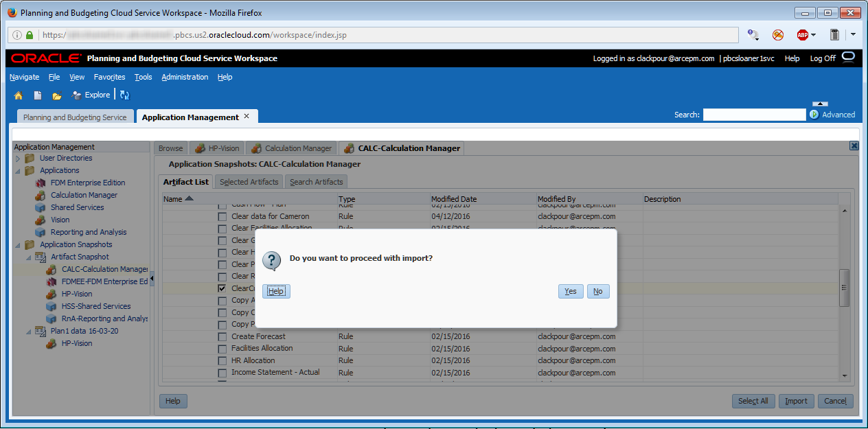Click the Help button in the dialog
Viewport: 868px width, 429px height.
click(x=276, y=291)
